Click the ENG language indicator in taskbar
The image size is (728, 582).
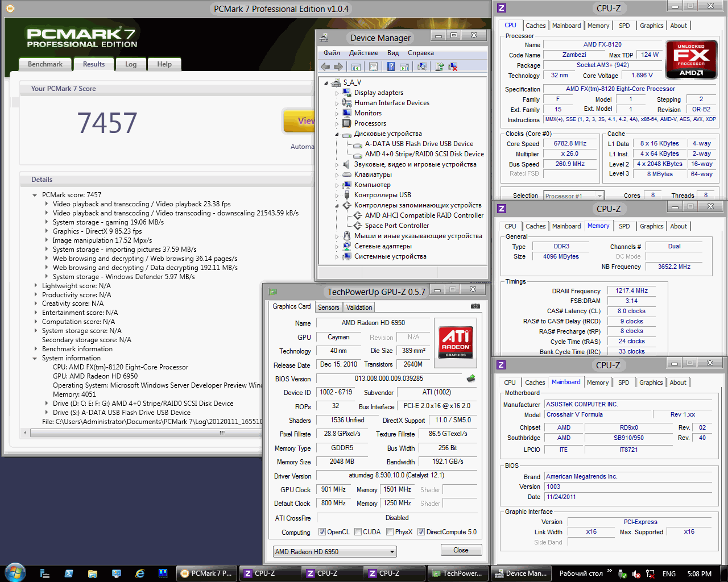[x=669, y=574]
